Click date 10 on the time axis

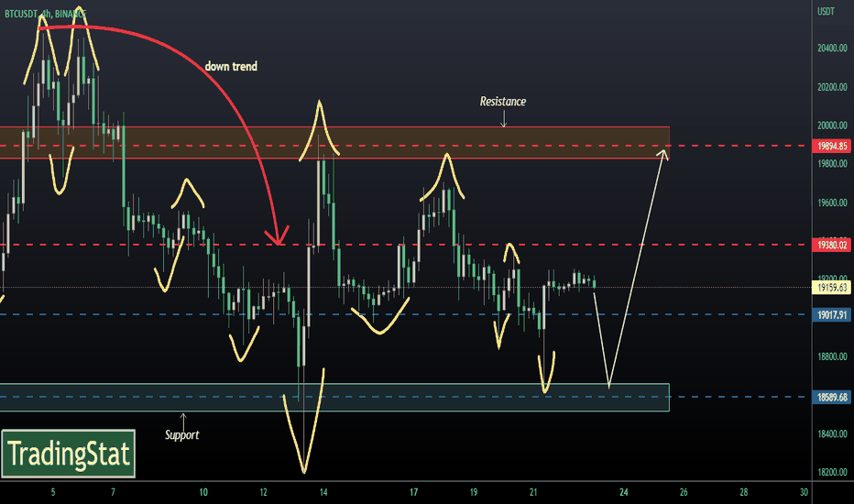[x=203, y=493]
